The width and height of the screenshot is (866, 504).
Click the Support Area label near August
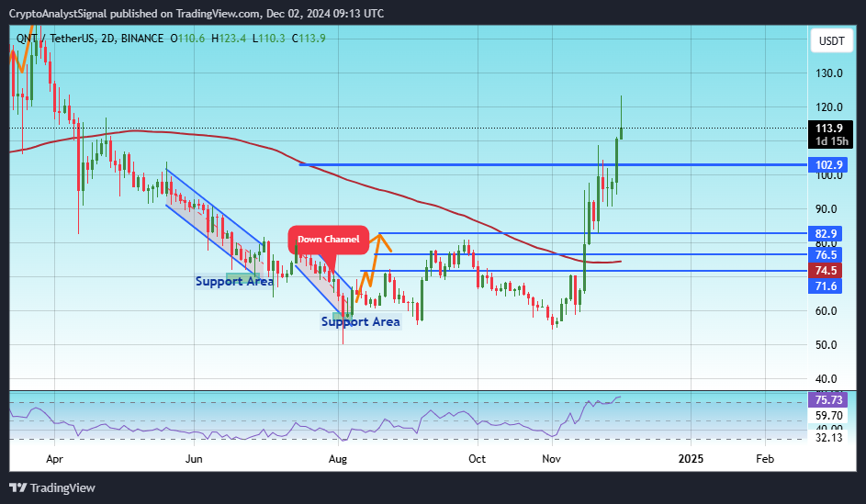click(x=361, y=321)
